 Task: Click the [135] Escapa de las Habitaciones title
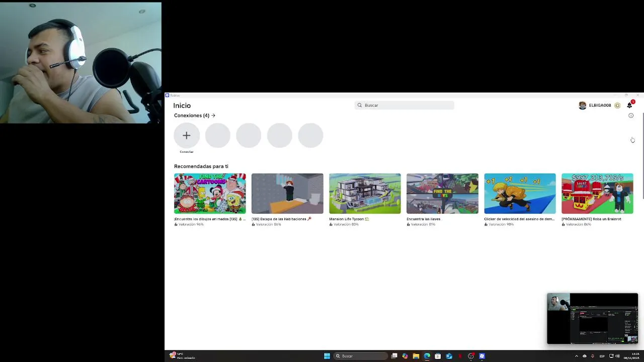(x=281, y=219)
